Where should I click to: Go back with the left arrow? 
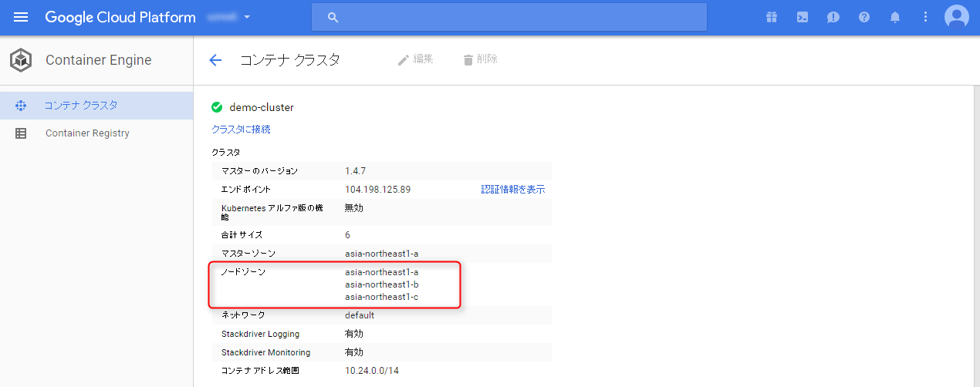[x=215, y=60]
